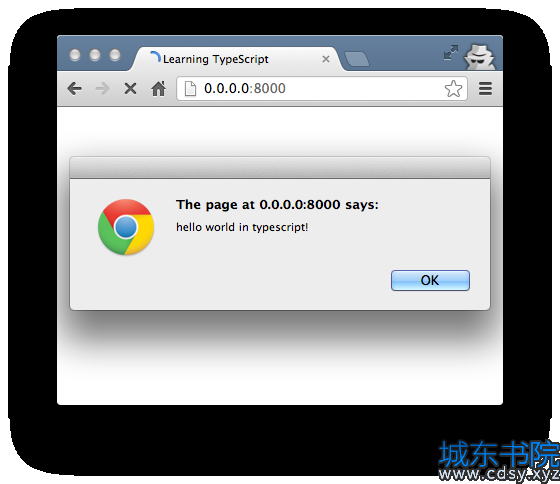The width and height of the screenshot is (560, 484).
Task: Click the Chrome logo in dialog
Action: point(126,227)
